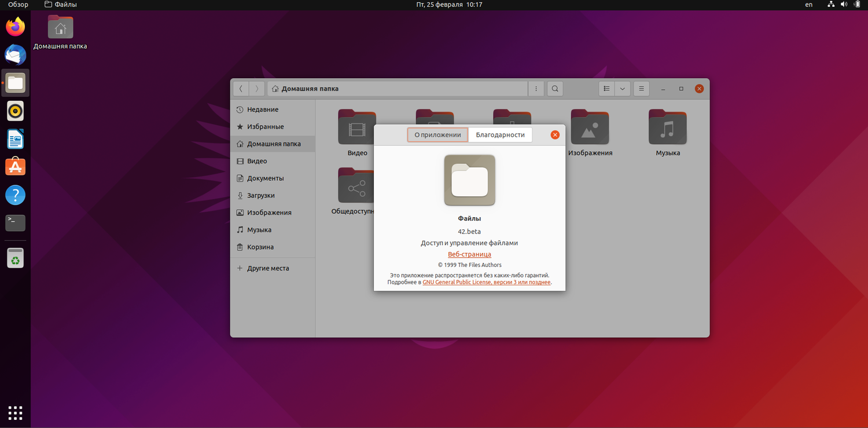
Task: Open the Help icon in the dock
Action: tap(16, 195)
